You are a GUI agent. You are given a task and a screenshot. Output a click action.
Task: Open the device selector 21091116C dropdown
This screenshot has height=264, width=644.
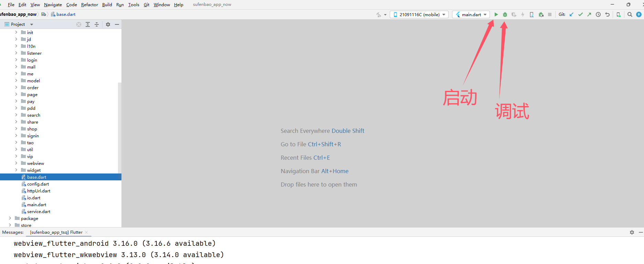(x=419, y=14)
